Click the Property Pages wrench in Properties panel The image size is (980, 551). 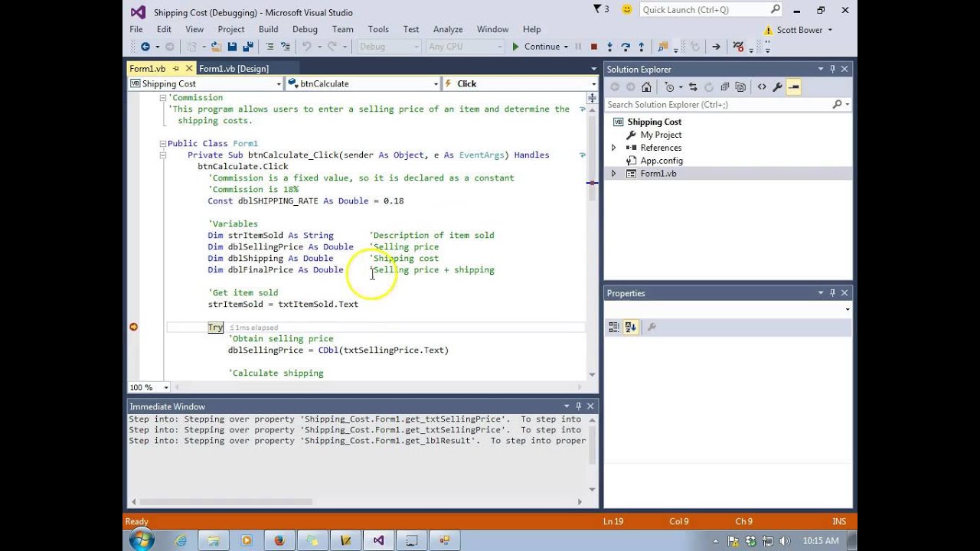(x=652, y=328)
